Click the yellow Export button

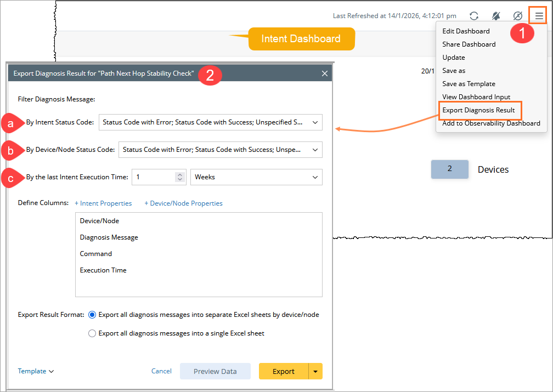284,371
